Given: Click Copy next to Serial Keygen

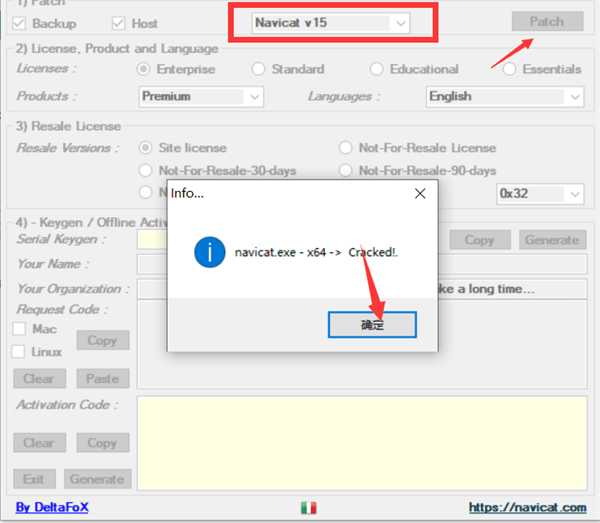Looking at the screenshot, I should tap(480, 240).
